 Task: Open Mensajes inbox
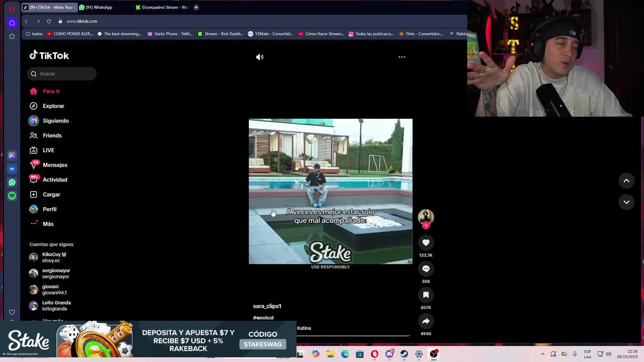click(48, 165)
